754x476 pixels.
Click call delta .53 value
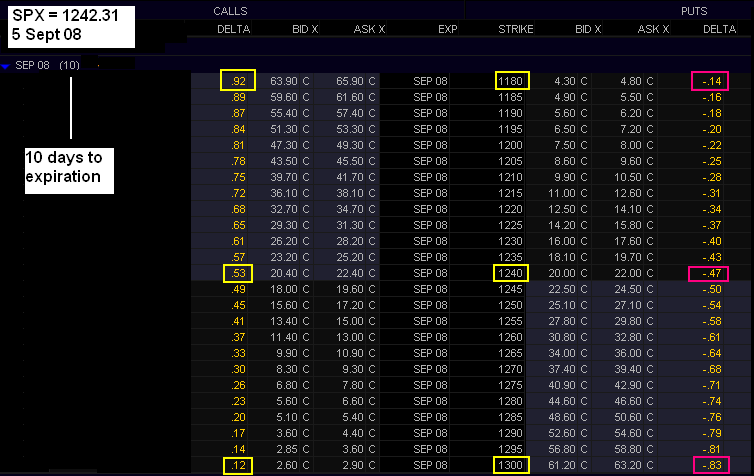coord(238,273)
